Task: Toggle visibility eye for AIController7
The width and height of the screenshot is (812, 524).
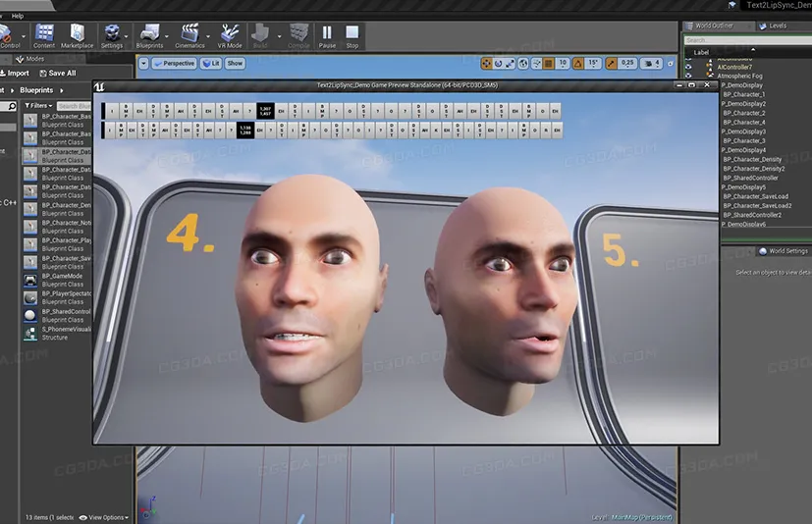Action: pos(688,67)
